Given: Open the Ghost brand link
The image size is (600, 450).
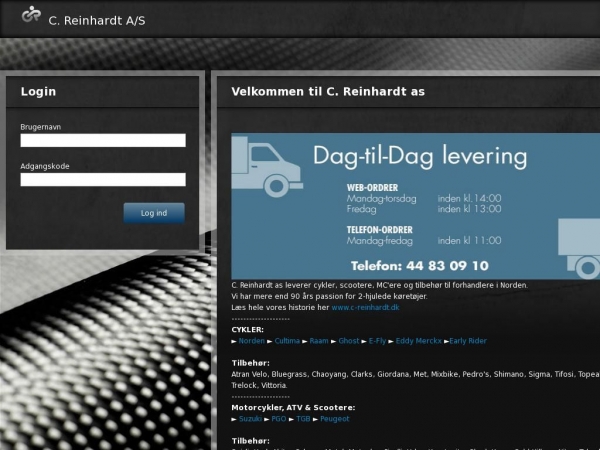Looking at the screenshot, I should [x=348, y=341].
